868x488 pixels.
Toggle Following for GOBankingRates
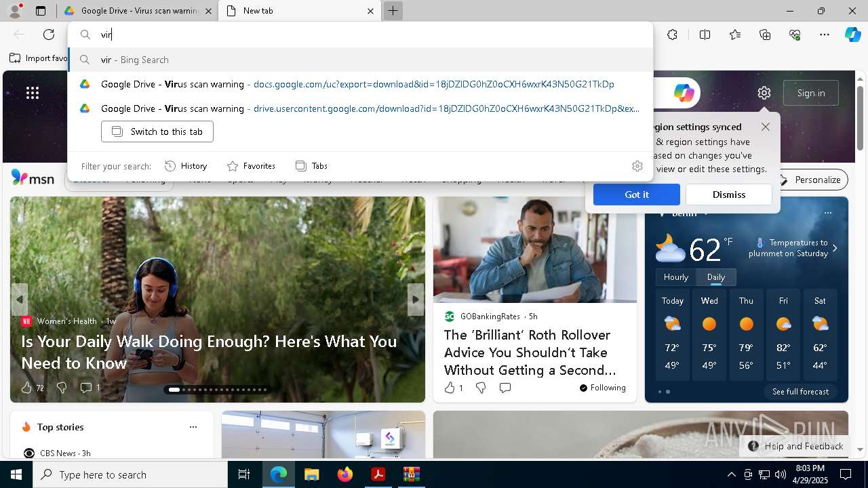point(602,388)
